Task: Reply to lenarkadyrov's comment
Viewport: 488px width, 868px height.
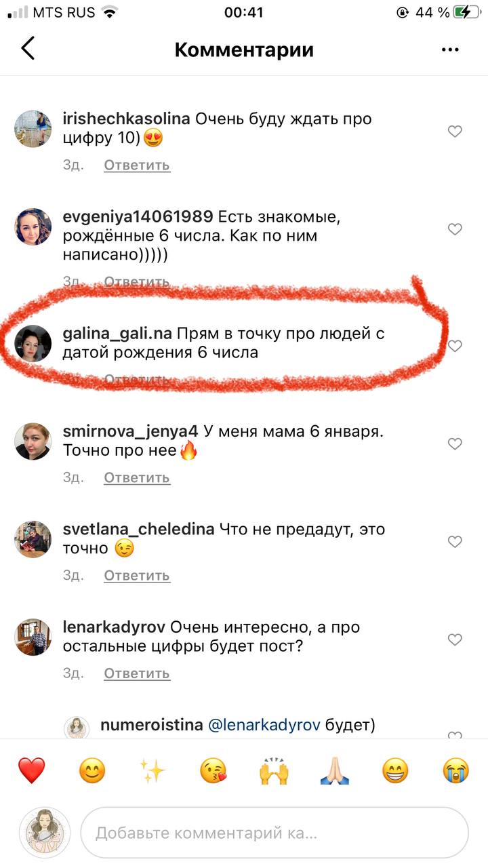Action: point(137,673)
